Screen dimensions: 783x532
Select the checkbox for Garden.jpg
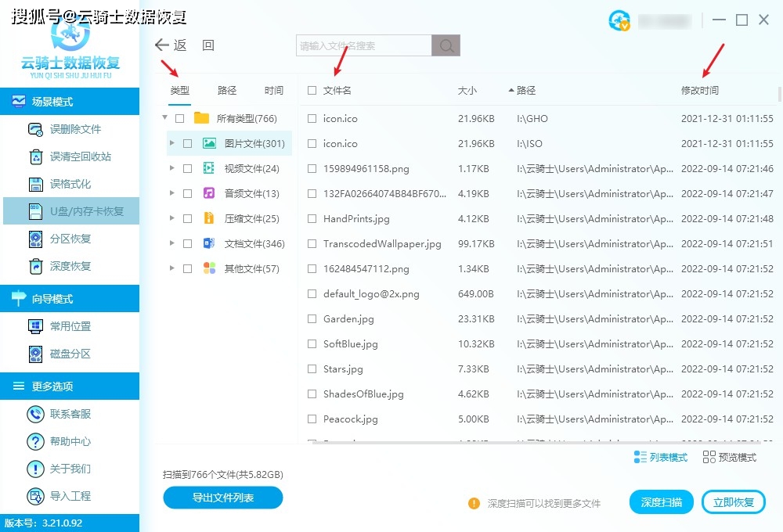pos(312,318)
